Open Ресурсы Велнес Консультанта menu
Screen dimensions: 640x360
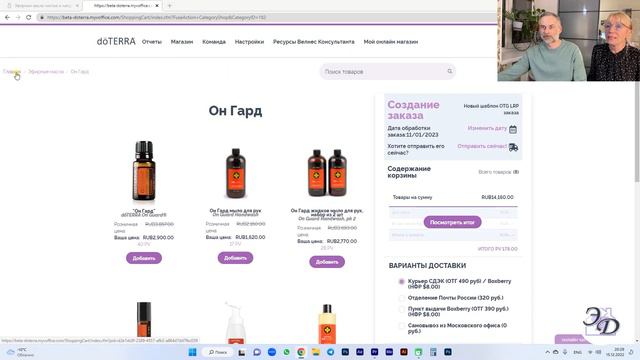[x=313, y=42]
